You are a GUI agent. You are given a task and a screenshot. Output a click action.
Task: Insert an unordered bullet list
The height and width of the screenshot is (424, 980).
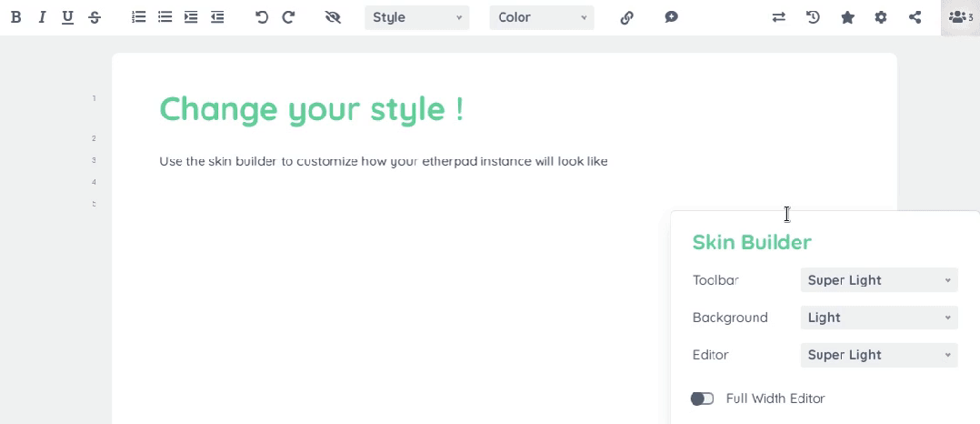[165, 17]
